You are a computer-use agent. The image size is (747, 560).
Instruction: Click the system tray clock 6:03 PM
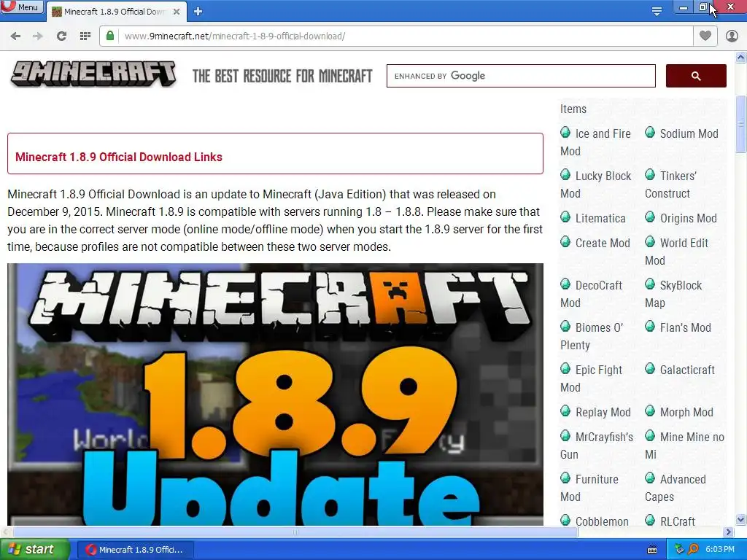[720, 550]
